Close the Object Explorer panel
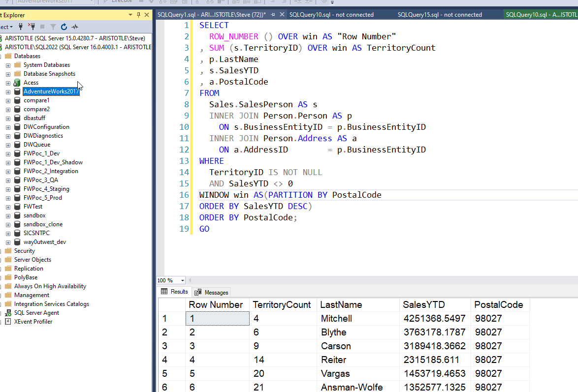The height and width of the screenshot is (392, 578). pyautogui.click(x=147, y=15)
